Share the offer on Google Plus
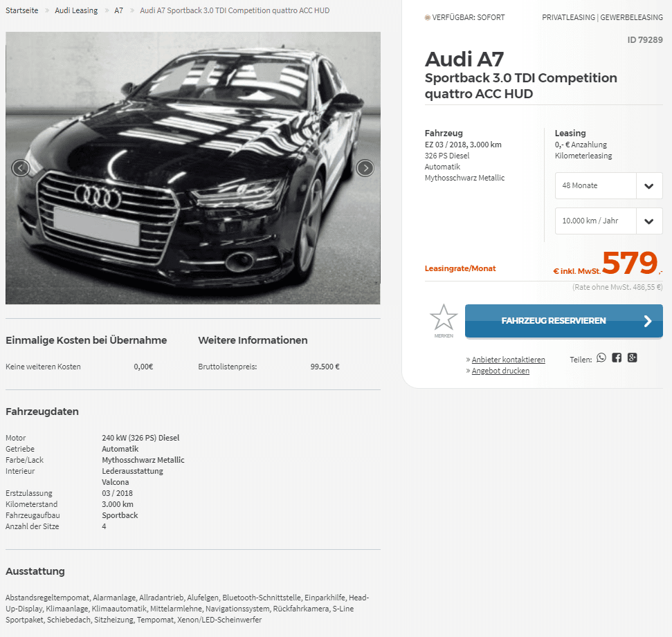The height and width of the screenshot is (637, 672). click(x=632, y=358)
